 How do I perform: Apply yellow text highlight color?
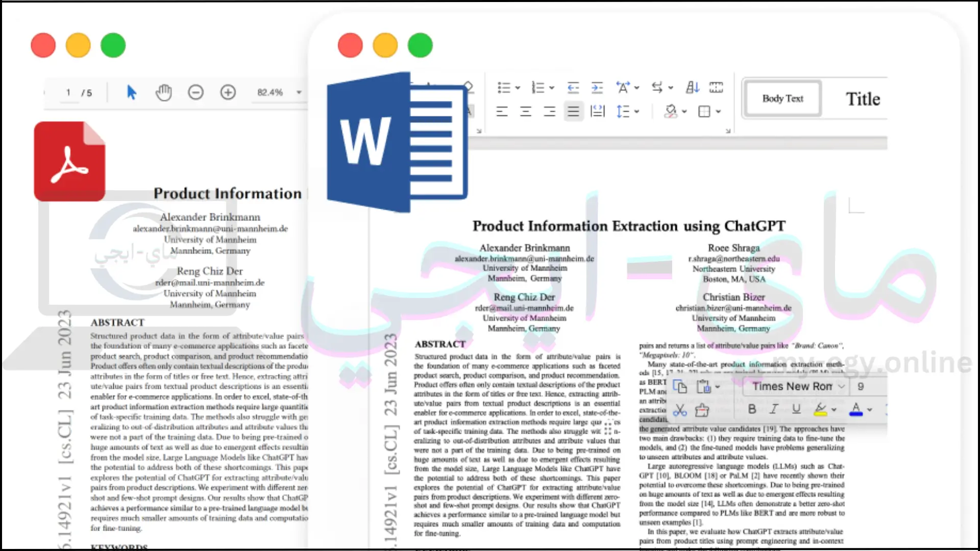(820, 409)
